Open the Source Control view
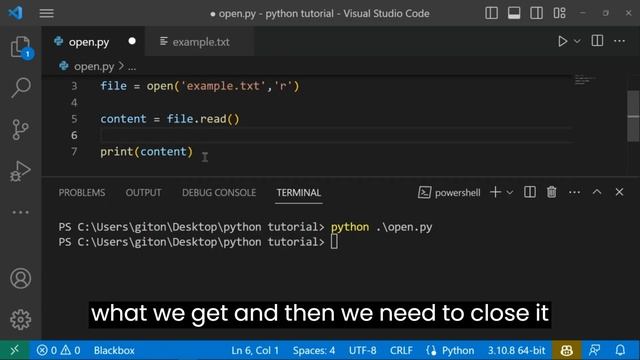Screen dimensions: 640x360 (x=20, y=129)
